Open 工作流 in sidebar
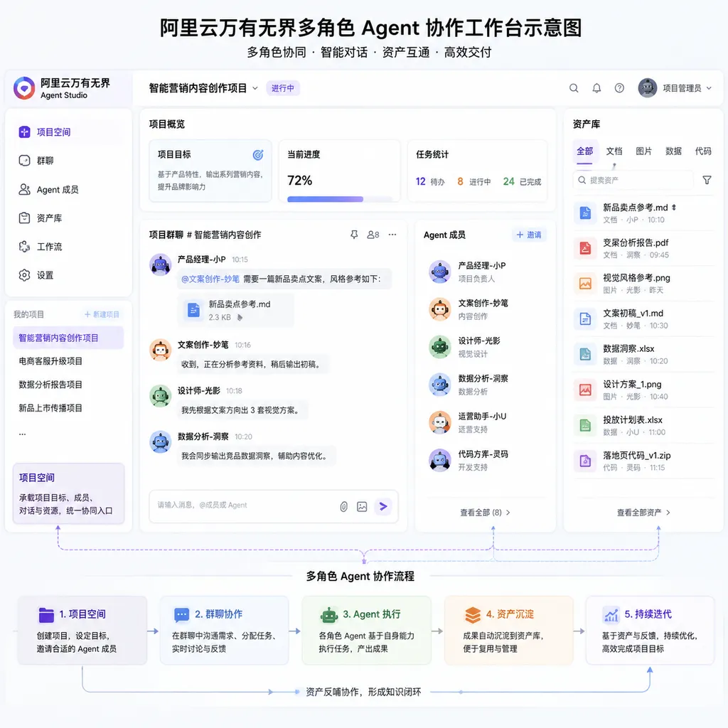Image resolution: width=728 pixels, height=728 pixels. point(69,247)
